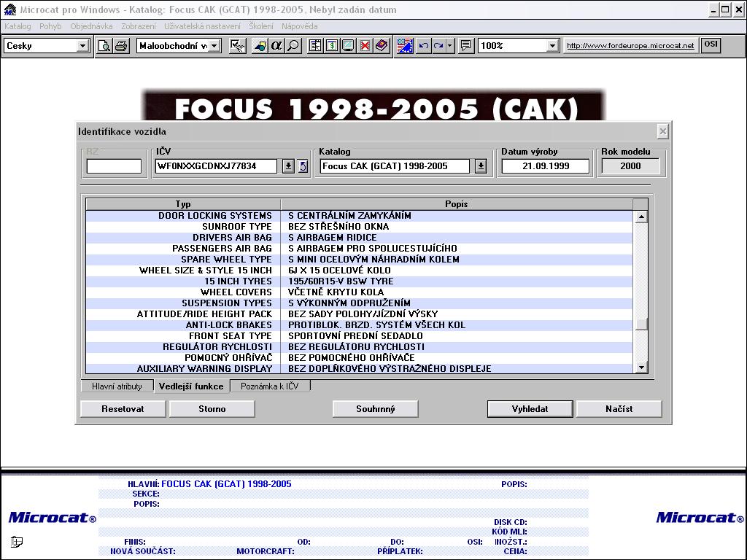Click the Vyhledat button
Viewport: 747px width, 560px height.
530,409
